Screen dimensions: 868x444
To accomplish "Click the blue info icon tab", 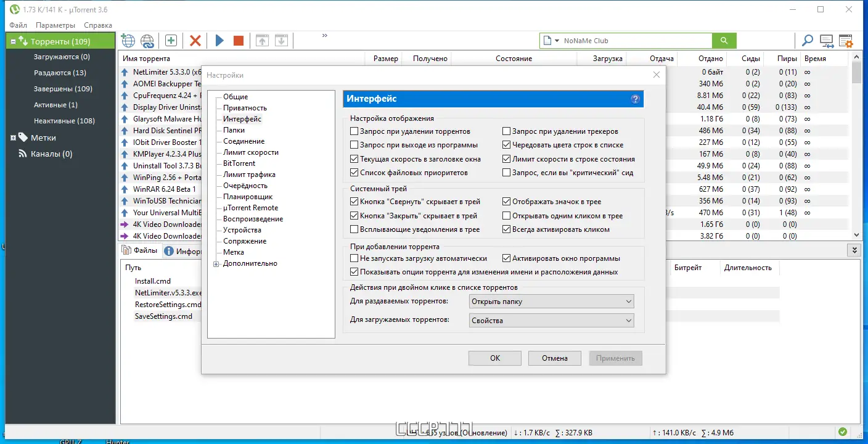I will tap(168, 251).
